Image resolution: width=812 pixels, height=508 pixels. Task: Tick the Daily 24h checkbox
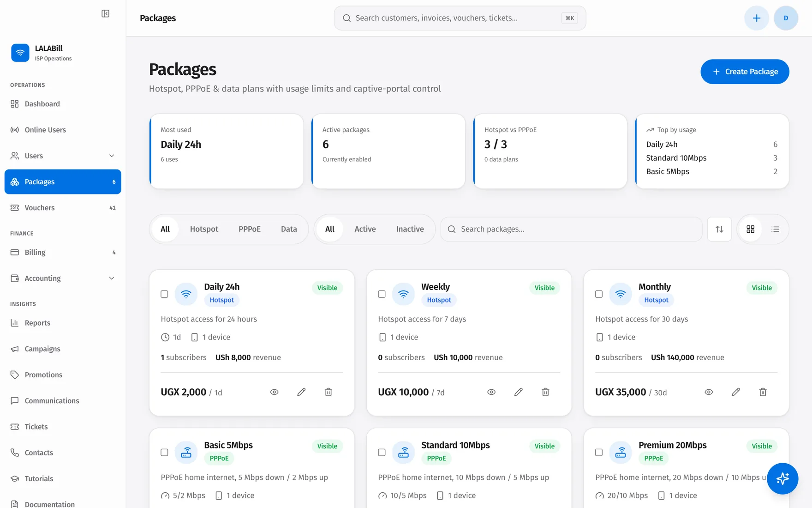coord(164,294)
